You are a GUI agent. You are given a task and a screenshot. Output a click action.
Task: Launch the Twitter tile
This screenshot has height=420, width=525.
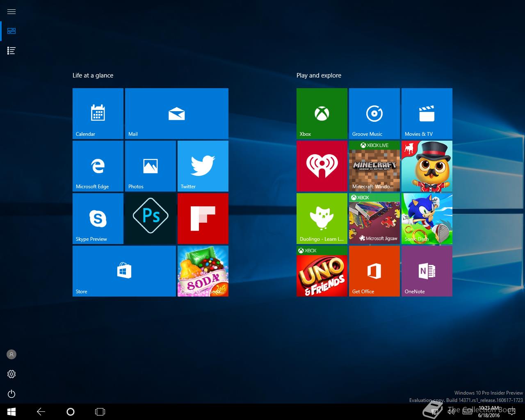click(x=203, y=166)
